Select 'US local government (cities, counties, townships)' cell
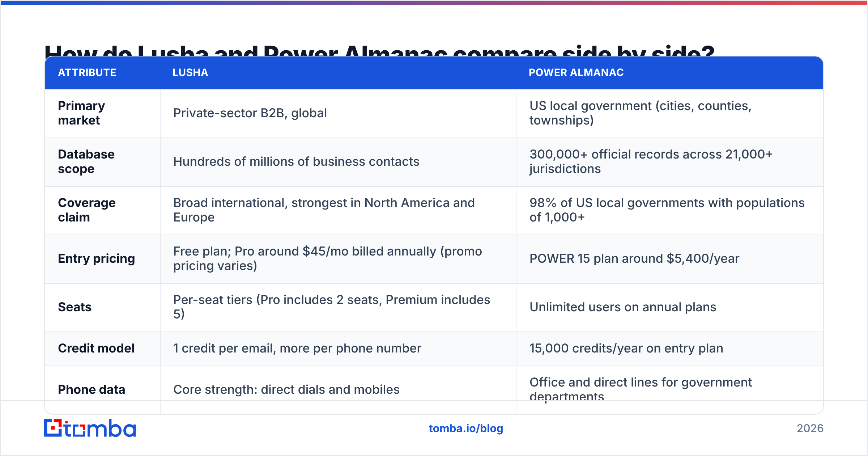Viewport: 868px width, 456px height. 669,113
